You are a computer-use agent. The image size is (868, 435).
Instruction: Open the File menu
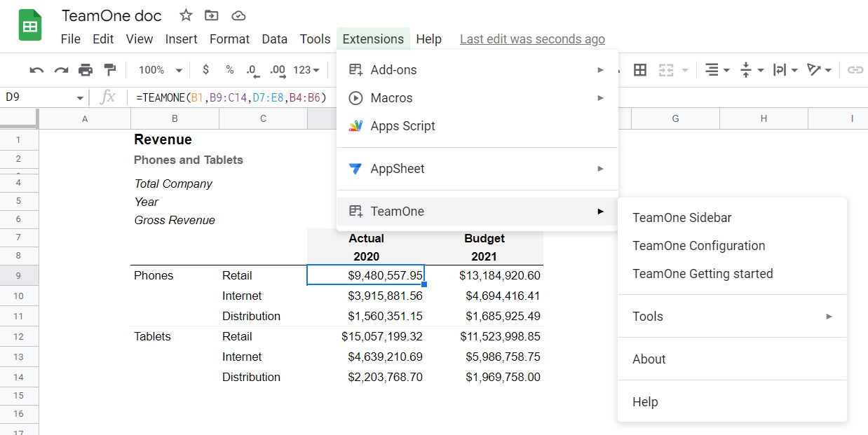[x=71, y=39]
